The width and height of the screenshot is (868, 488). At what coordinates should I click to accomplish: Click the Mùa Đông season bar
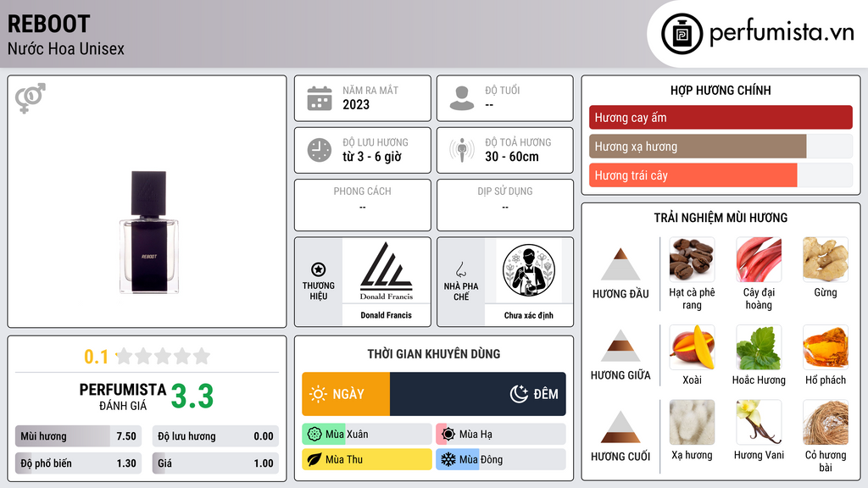click(500, 459)
